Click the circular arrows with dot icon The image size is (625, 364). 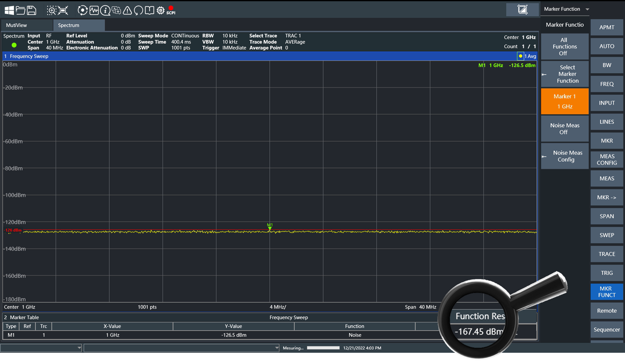(82, 10)
